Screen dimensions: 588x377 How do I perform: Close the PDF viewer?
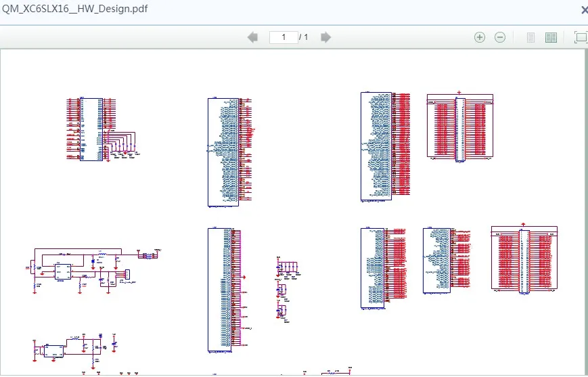(x=584, y=10)
